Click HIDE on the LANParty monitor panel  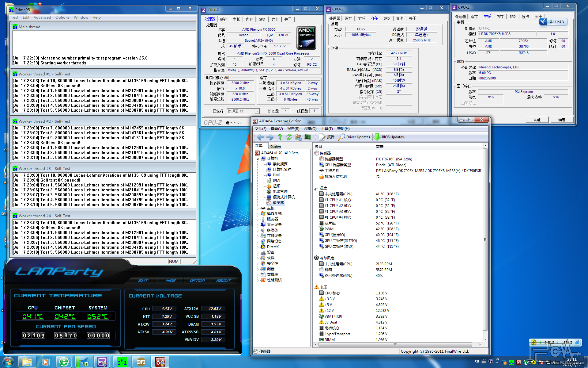171,281
